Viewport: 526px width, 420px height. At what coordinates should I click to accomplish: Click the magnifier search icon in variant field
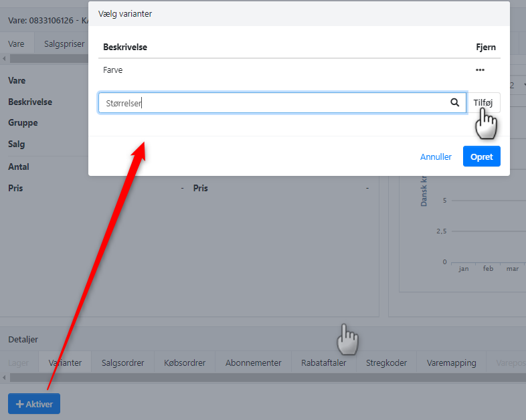click(455, 102)
